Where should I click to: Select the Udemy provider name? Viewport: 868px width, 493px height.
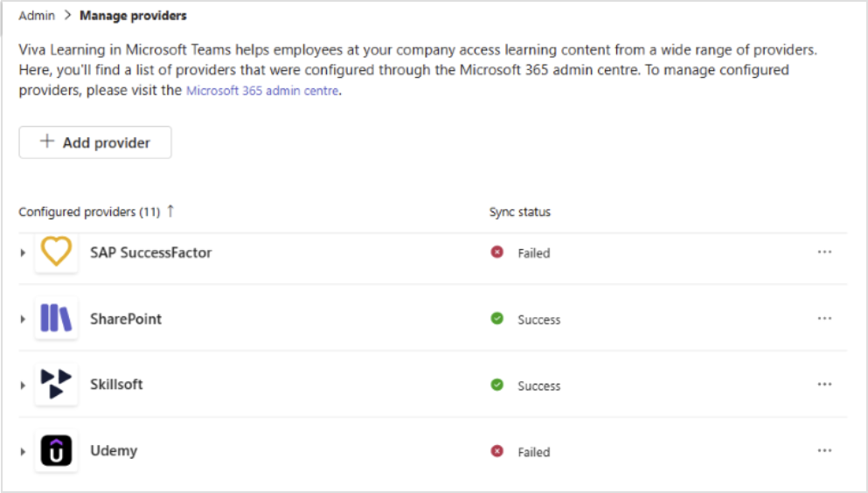[114, 450]
